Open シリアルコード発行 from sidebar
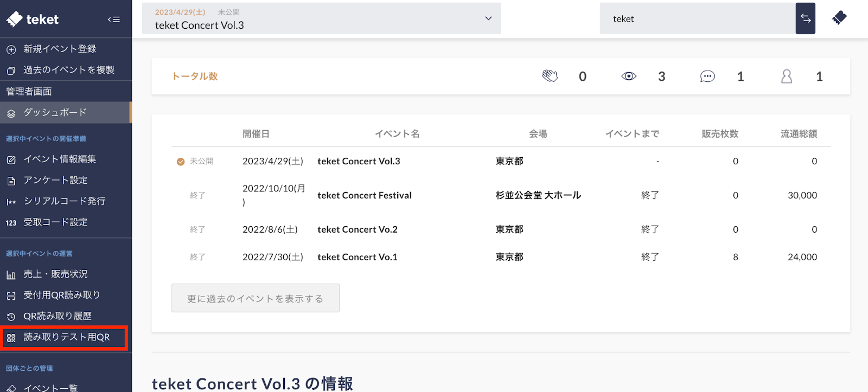868x392 pixels. [x=65, y=201]
